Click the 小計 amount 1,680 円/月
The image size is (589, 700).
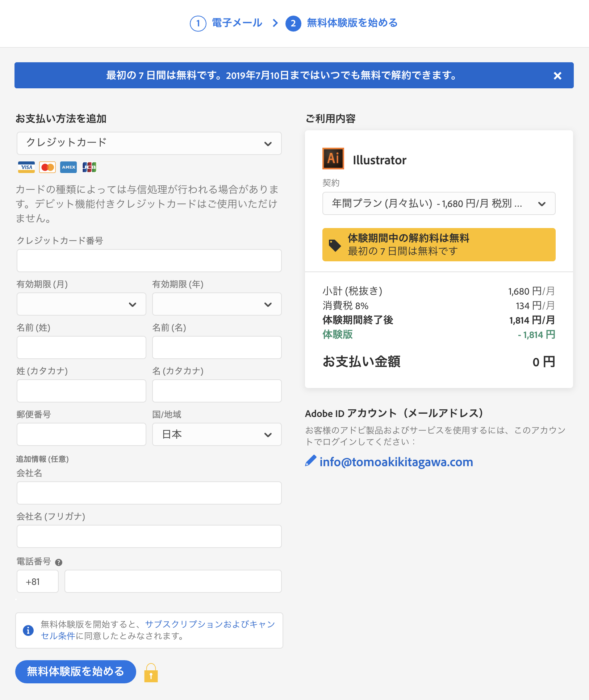coord(531,291)
